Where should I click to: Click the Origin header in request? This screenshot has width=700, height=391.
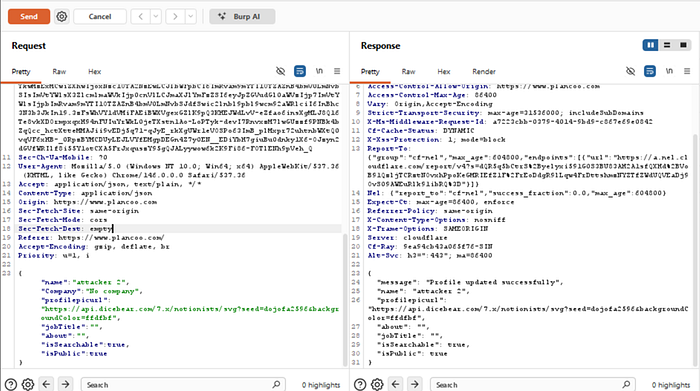(x=88, y=202)
